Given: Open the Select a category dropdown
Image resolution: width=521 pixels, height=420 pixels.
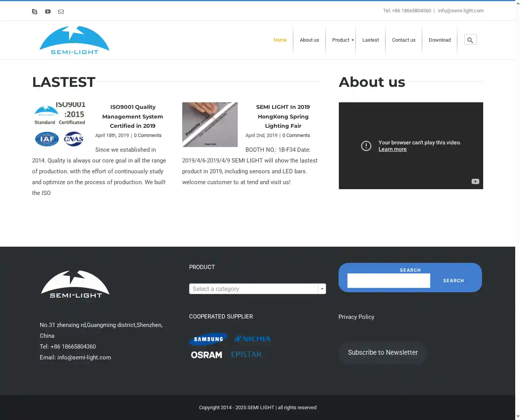Looking at the screenshot, I should 254,289.
